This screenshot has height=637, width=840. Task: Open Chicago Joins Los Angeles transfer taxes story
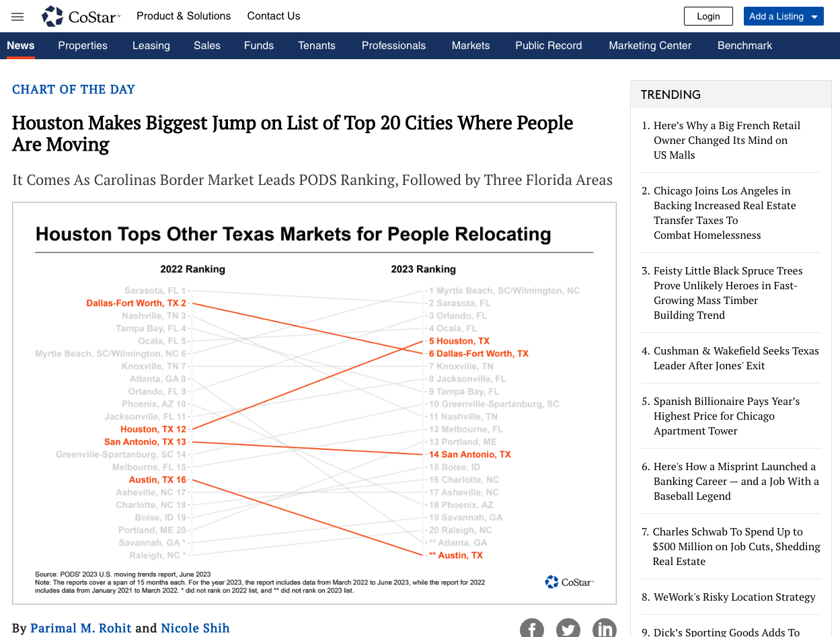pos(724,213)
